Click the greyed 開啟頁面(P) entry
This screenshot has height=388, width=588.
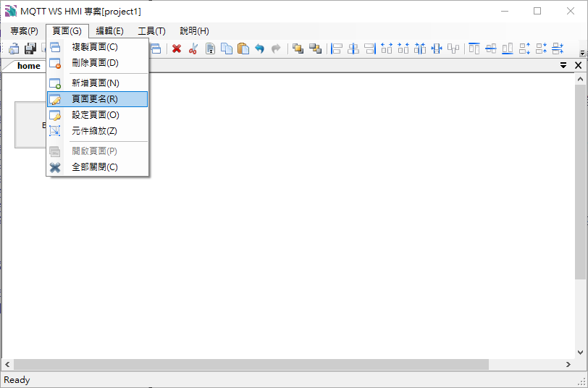[x=98, y=151]
